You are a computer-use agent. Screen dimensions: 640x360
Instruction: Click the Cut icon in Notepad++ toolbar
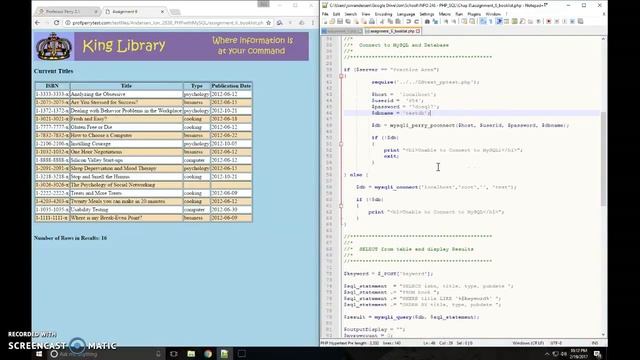pos(382,21)
